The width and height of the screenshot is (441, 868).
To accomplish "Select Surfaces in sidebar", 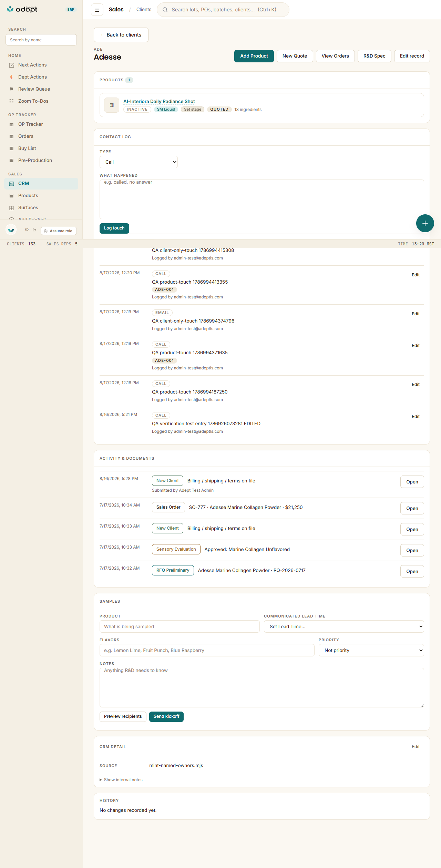I will coord(41,208).
